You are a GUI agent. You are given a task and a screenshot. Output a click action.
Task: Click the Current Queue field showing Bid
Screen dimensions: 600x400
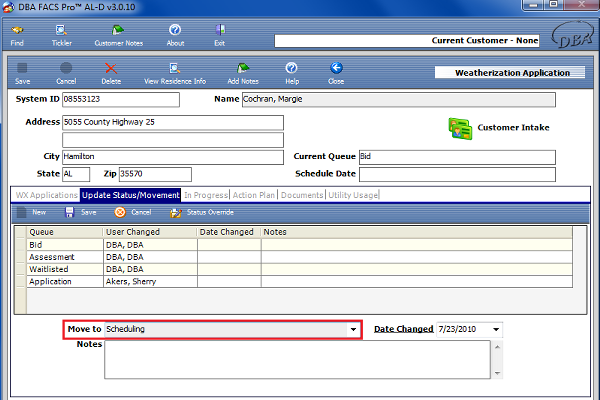point(457,157)
